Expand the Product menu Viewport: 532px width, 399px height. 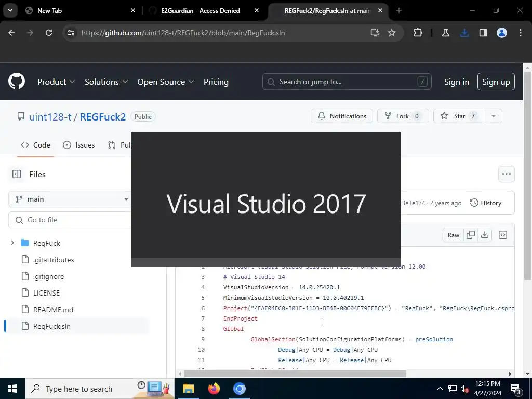click(56, 82)
